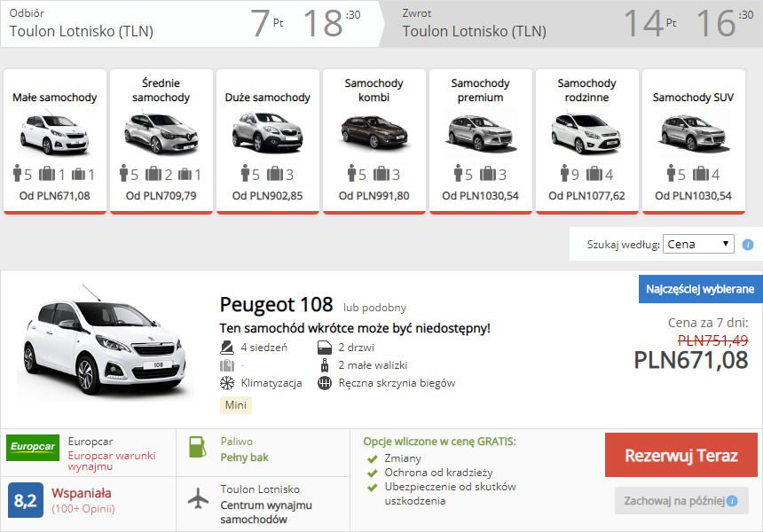The width and height of the screenshot is (763, 532).
Task: Click the fuel pump icon next to Paliwo
Action: tap(198, 447)
